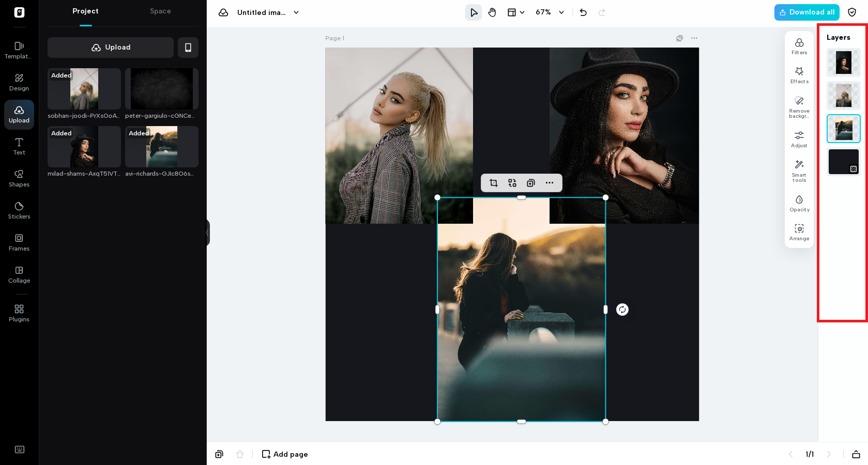Add a new page

click(x=284, y=454)
